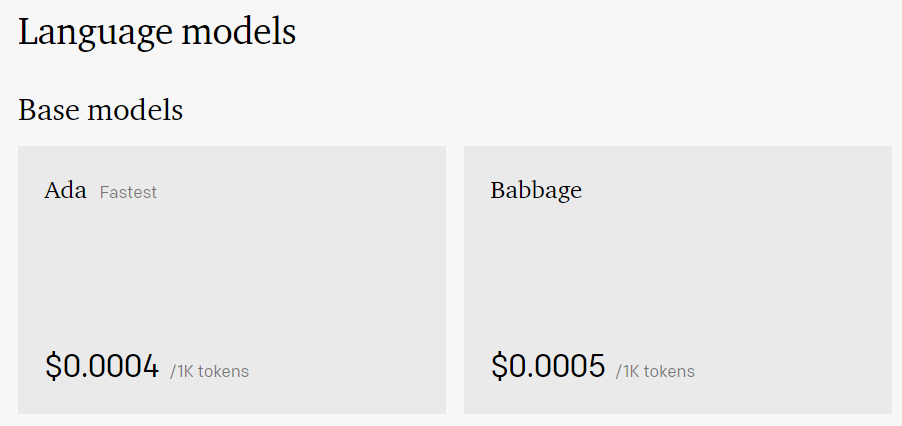
Task: Select the Babbage model name
Action: pyautogui.click(x=535, y=190)
